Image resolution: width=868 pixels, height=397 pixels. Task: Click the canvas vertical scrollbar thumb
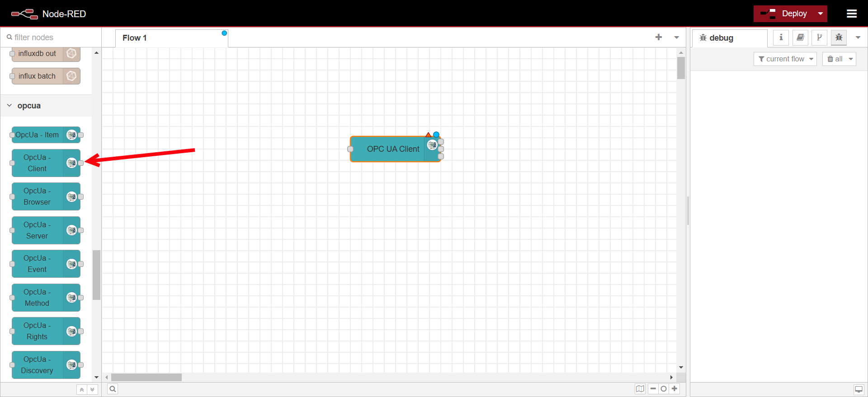681,68
